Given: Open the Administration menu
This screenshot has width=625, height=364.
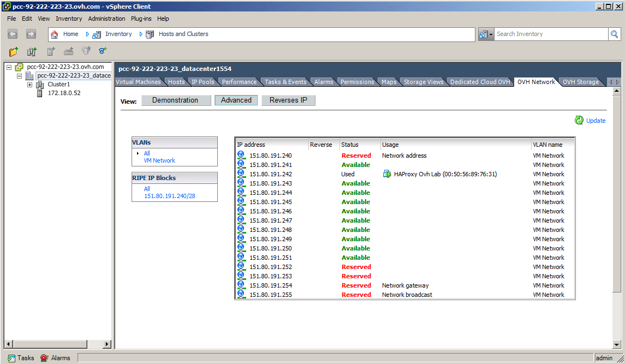Looking at the screenshot, I should click(106, 19).
